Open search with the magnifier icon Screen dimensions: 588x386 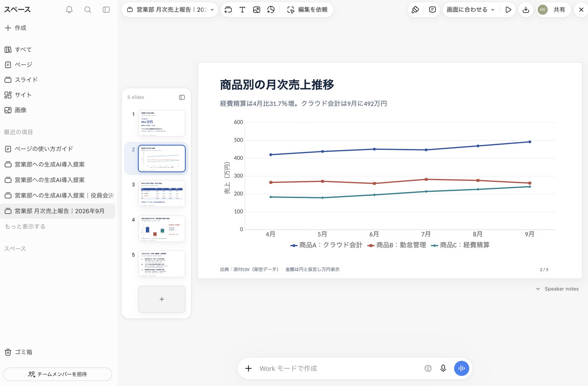click(x=87, y=10)
